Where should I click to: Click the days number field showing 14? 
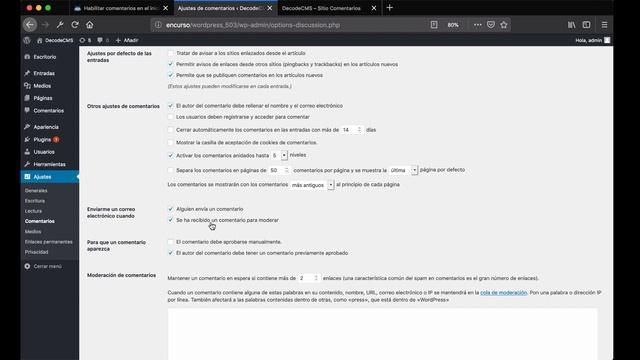pyautogui.click(x=351, y=130)
